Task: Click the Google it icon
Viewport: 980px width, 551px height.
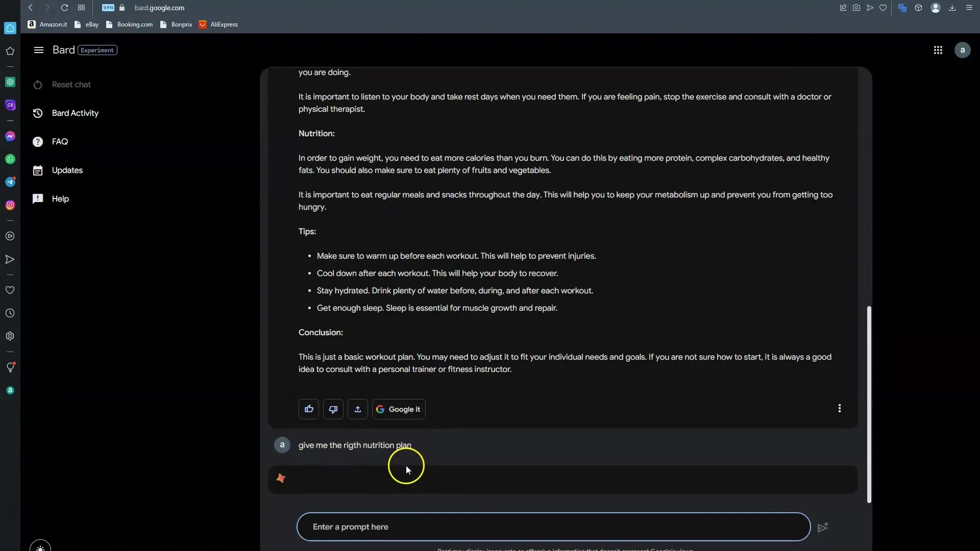Action: coord(397,409)
